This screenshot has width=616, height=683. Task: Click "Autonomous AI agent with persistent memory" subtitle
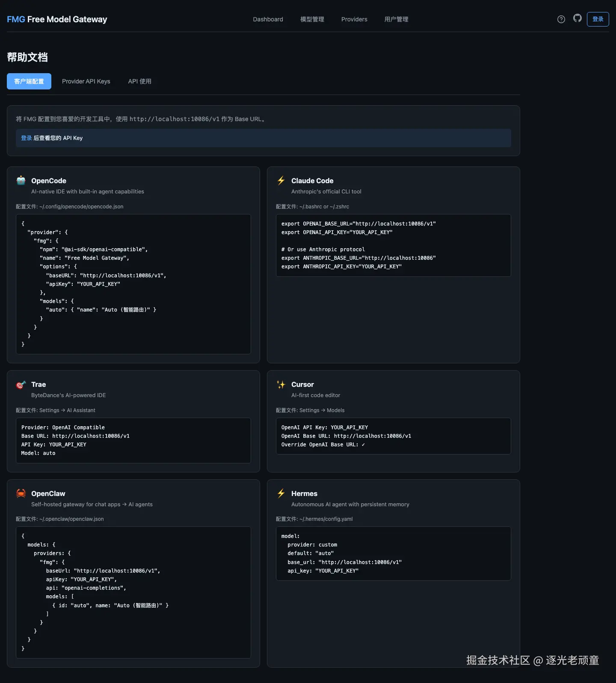point(350,505)
